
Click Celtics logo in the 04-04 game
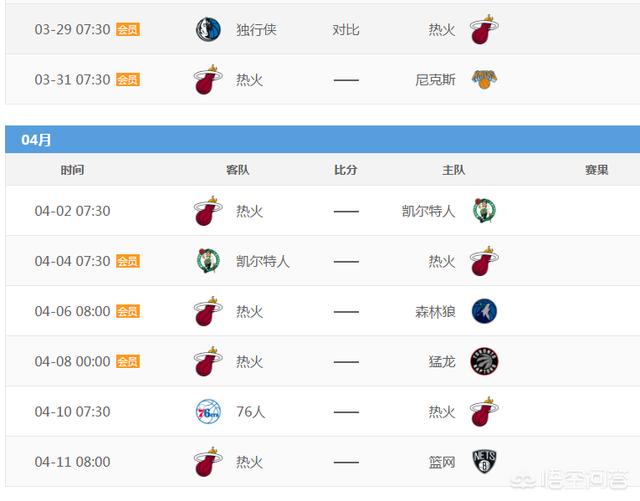[x=208, y=261]
